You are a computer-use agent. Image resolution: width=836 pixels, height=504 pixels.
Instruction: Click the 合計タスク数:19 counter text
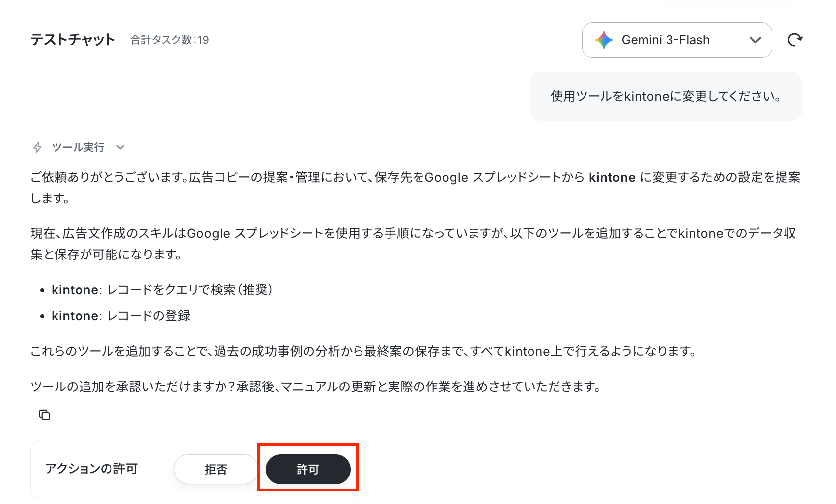pos(169,40)
